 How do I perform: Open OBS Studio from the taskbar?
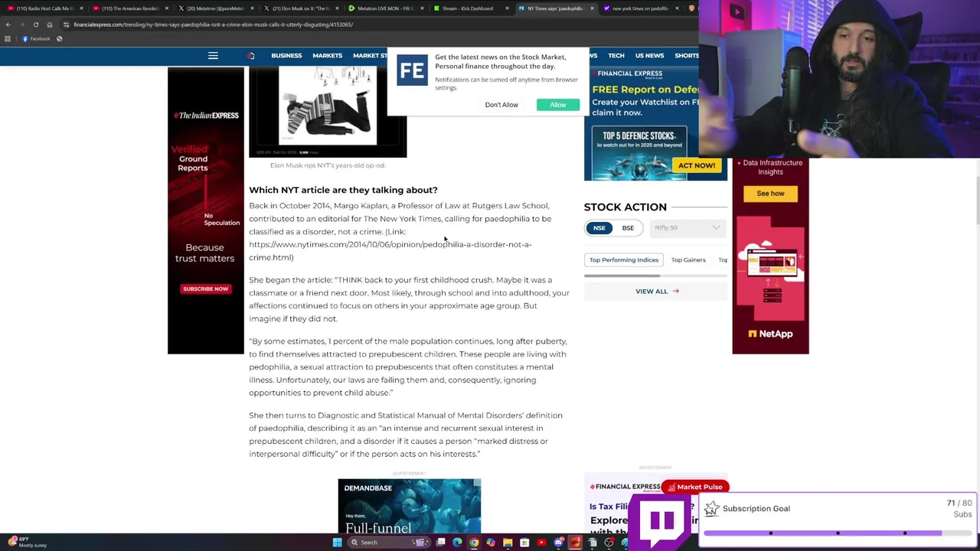[609, 543]
